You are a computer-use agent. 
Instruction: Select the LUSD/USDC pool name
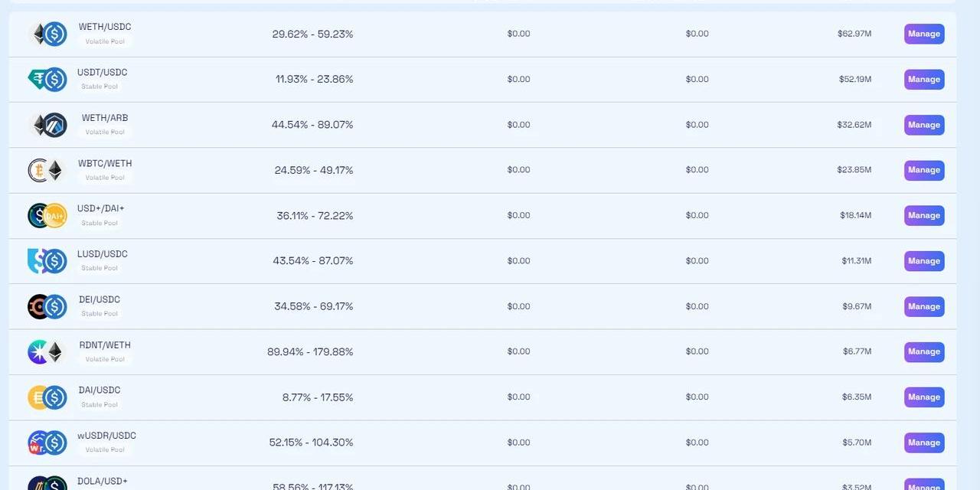(103, 254)
